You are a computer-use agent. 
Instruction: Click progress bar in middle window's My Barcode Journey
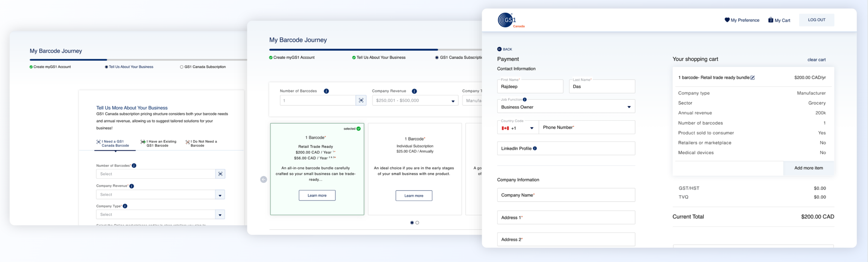[375, 50]
